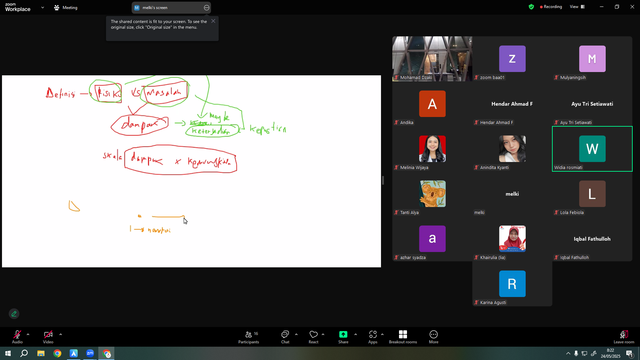The width and height of the screenshot is (640, 360).
Task: Open the Windows notification center icon
Action: click(x=629, y=353)
